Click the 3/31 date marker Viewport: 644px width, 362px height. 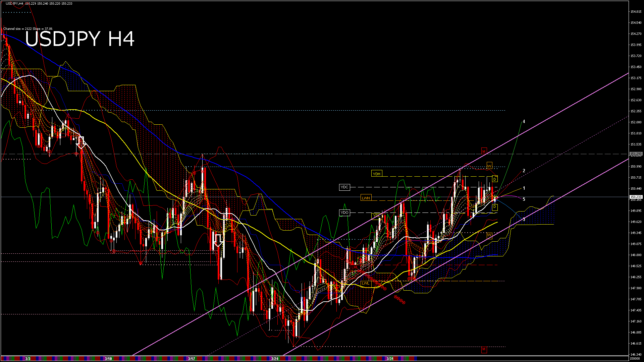tap(390, 359)
